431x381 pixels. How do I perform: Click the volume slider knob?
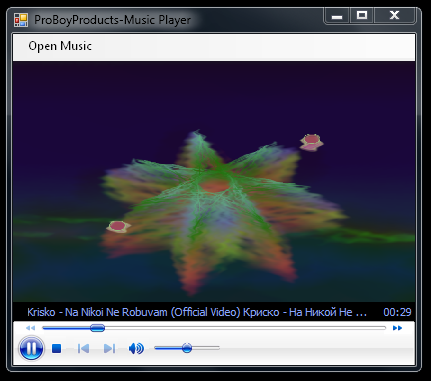[x=187, y=348]
